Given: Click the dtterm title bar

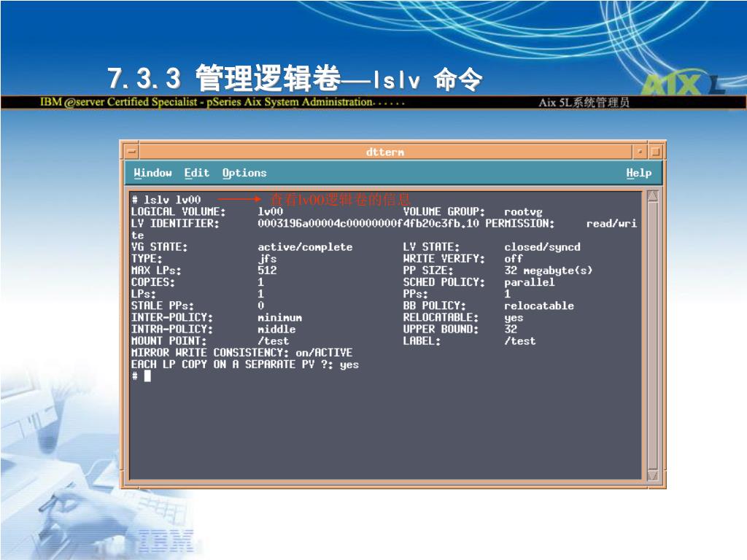Looking at the screenshot, I should (385, 152).
